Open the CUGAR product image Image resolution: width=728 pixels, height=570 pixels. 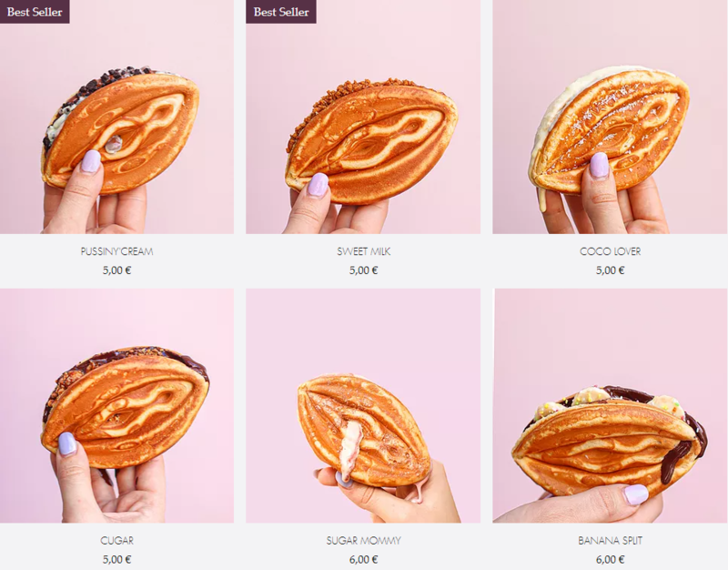(x=116, y=405)
